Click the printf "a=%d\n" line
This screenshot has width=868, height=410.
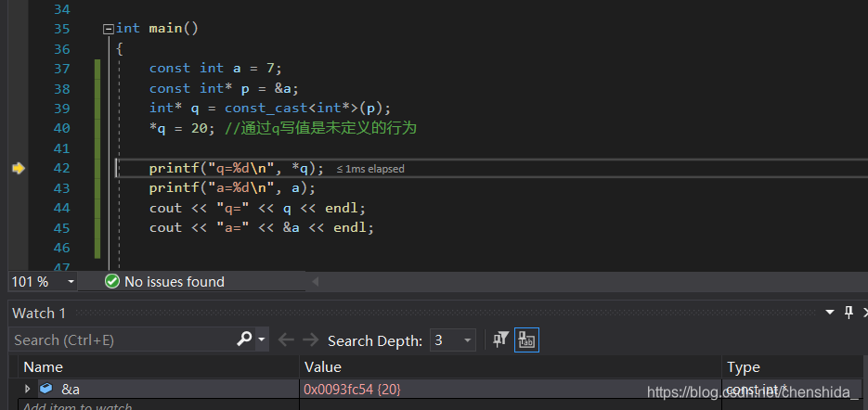232,188
